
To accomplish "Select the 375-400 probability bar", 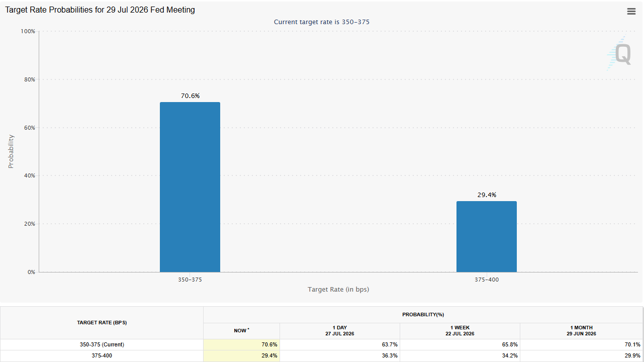I will pyautogui.click(x=487, y=237).
